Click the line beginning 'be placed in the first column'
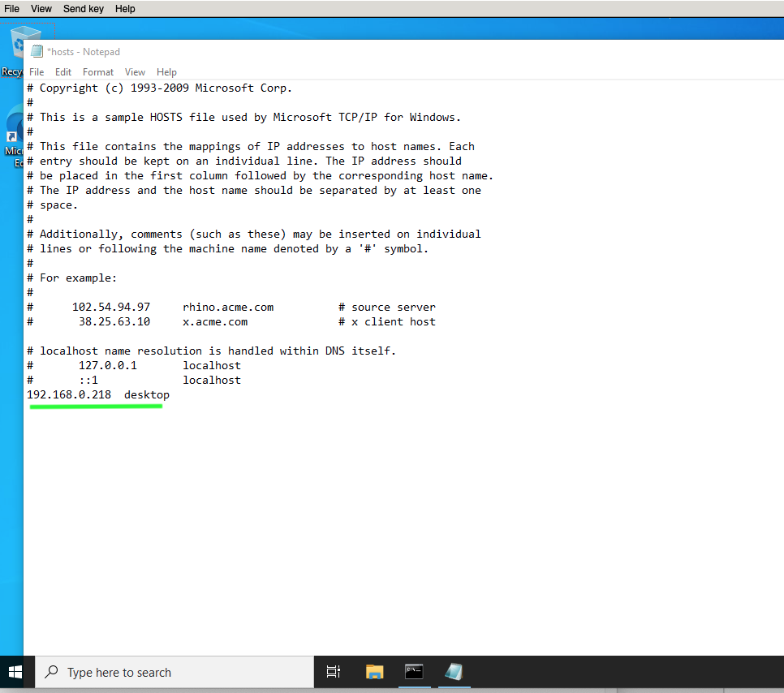Screen dimensions: 784x693 pos(260,176)
